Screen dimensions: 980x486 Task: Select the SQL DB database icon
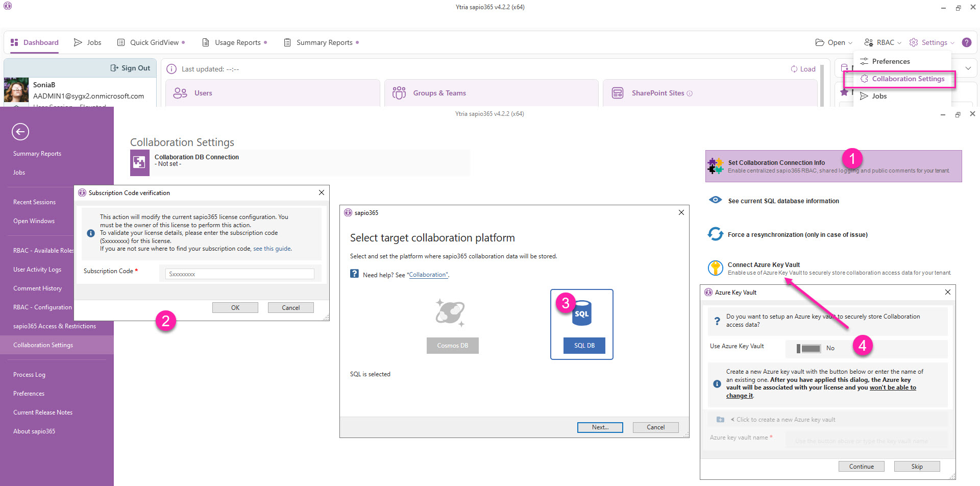(581, 313)
